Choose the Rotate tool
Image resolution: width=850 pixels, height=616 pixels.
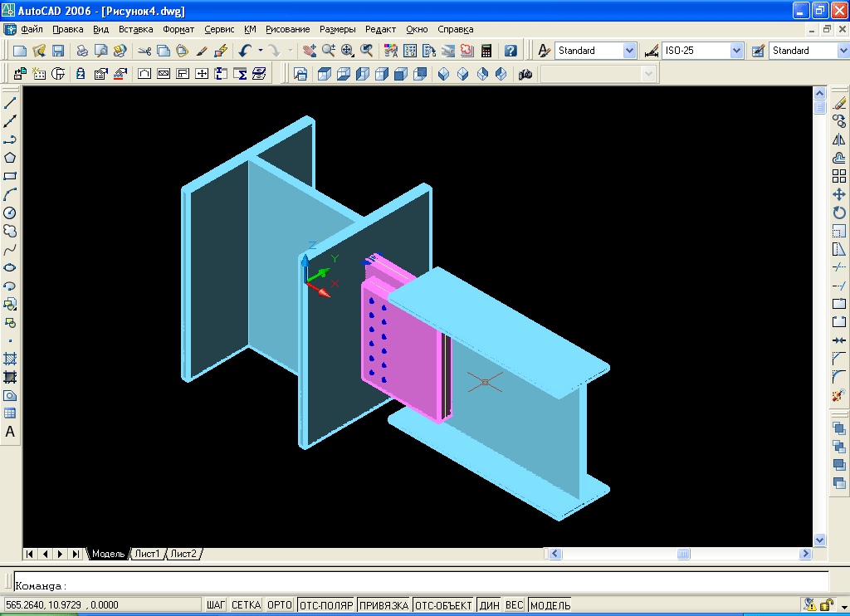839,213
